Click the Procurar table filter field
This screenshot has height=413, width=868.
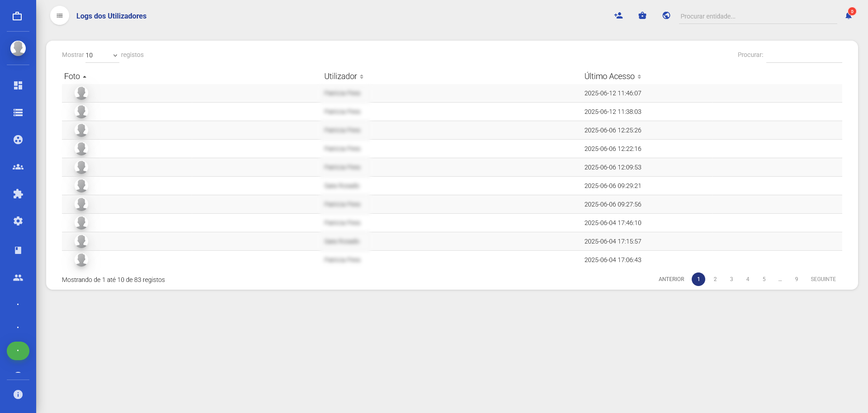click(x=804, y=55)
